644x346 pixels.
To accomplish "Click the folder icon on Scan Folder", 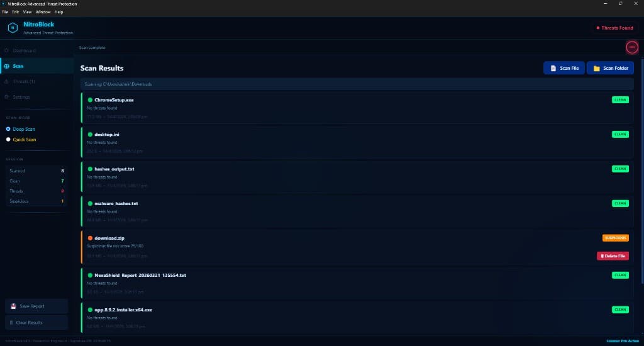I will click(x=596, y=68).
